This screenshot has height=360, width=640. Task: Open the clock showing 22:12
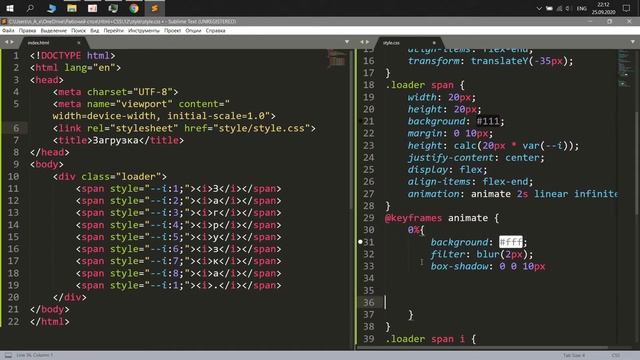pyautogui.click(x=603, y=8)
